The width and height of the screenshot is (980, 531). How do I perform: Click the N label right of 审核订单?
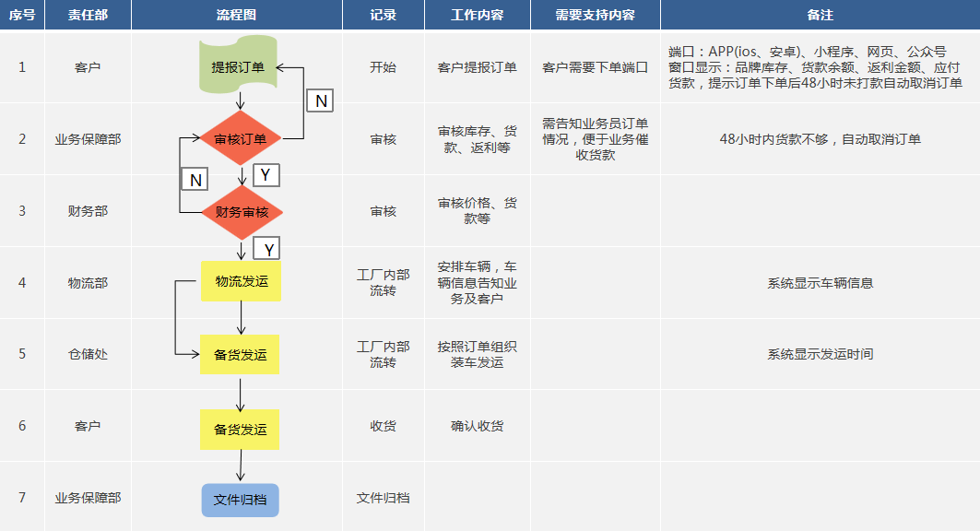coord(320,101)
